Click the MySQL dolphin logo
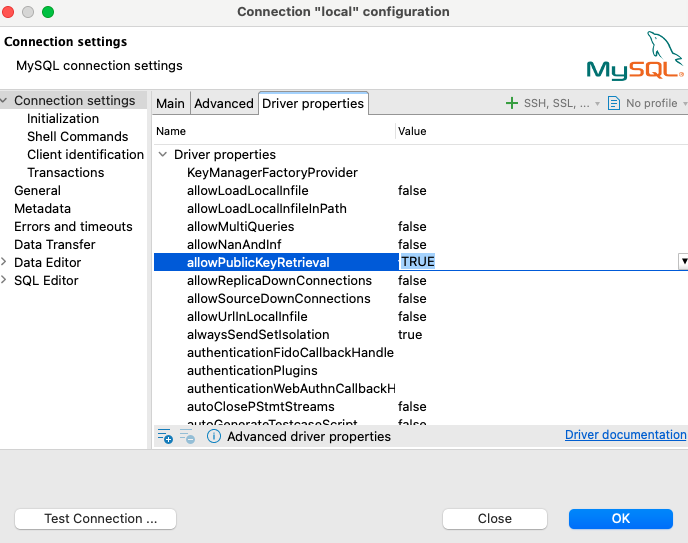 click(635, 56)
